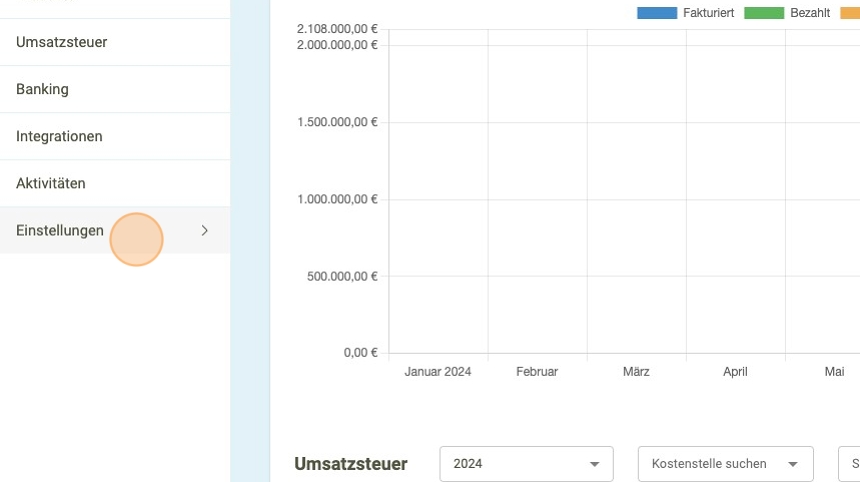Click the April axis label

(x=735, y=372)
